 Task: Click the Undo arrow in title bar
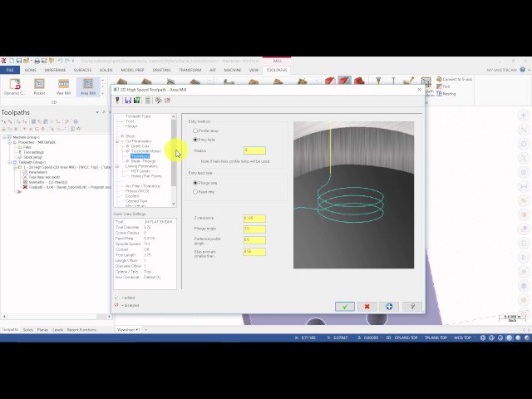[60, 61]
